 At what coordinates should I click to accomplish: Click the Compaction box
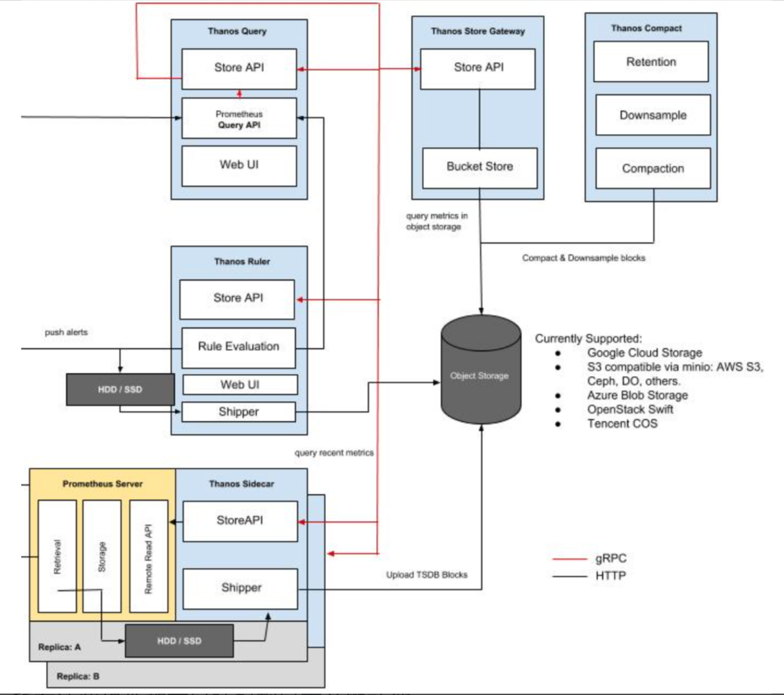click(652, 169)
